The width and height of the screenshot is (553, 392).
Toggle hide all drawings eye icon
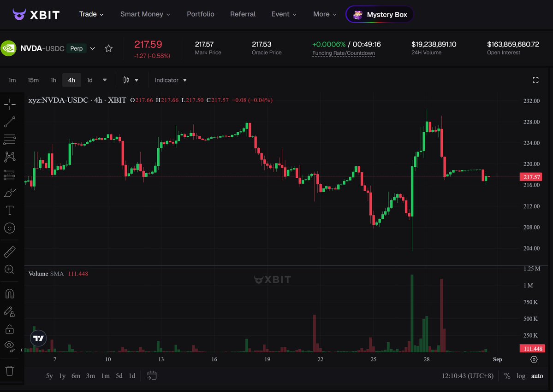pos(10,346)
